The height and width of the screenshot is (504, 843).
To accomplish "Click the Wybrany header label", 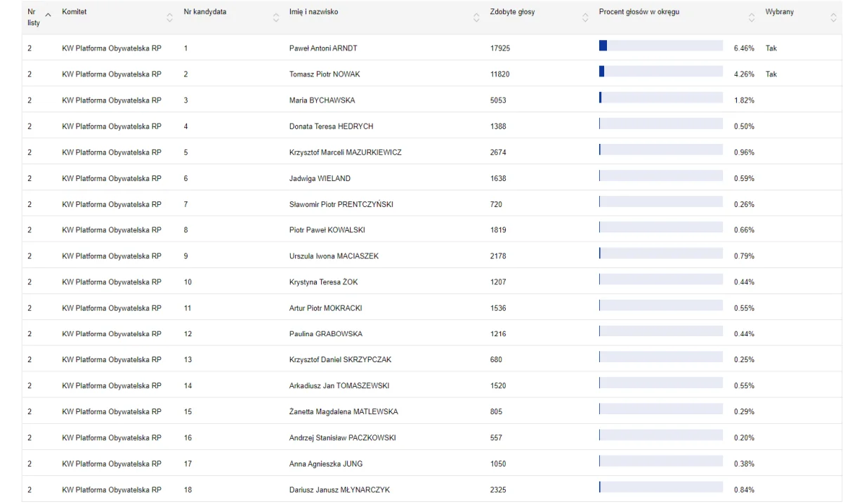I will pyautogui.click(x=780, y=12).
